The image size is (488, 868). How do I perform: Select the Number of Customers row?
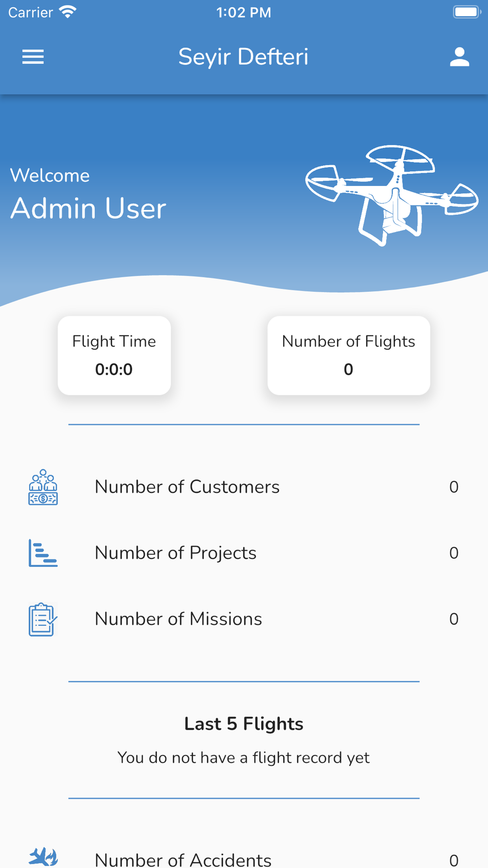coord(244,487)
